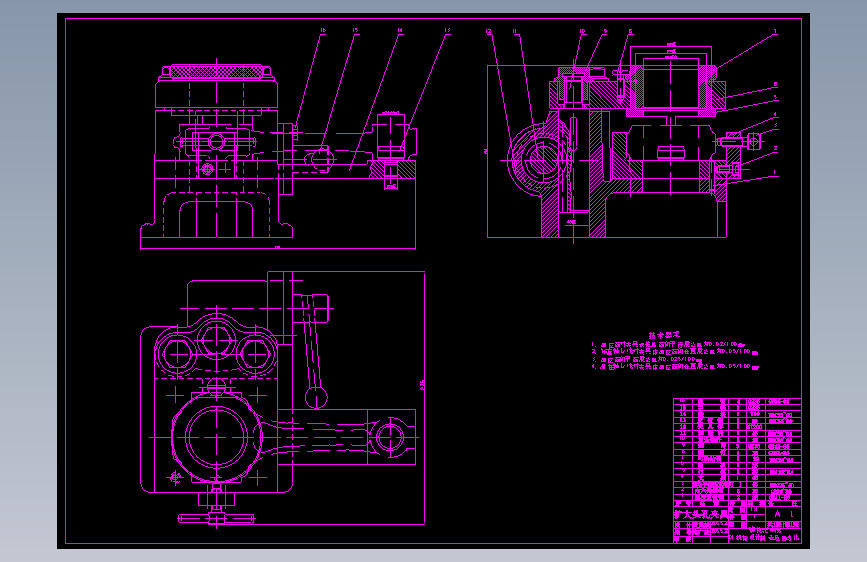The width and height of the screenshot is (867, 562).
Task: Select part balloon number 11
Action: 515,32
